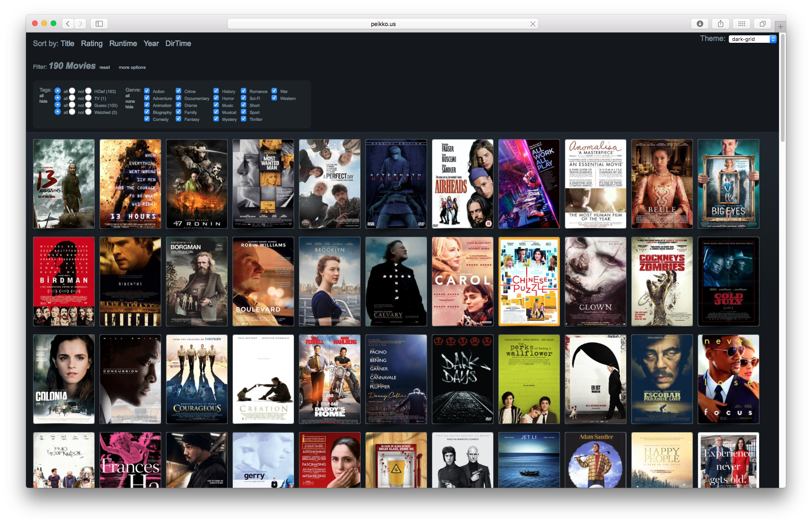Click the browser forward navigation arrow
The width and height of the screenshot is (812, 525).
point(80,23)
